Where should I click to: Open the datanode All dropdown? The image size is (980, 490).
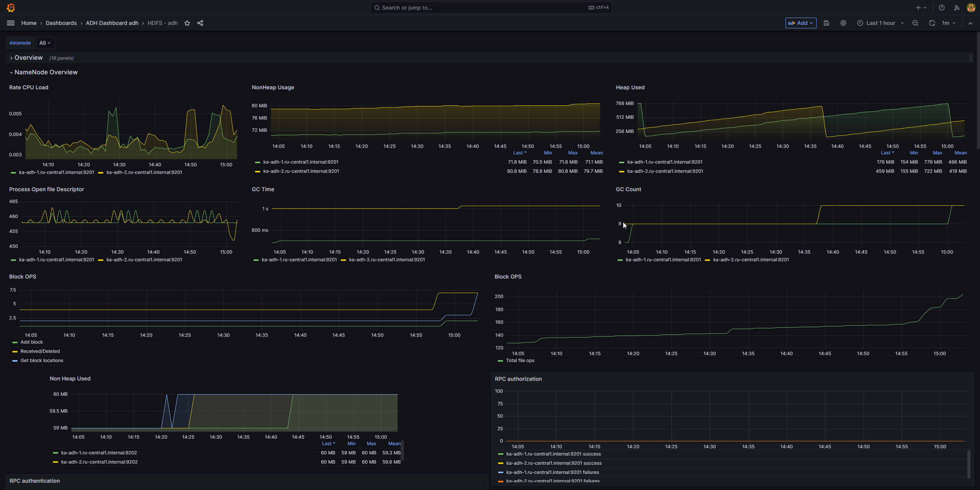pos(45,43)
